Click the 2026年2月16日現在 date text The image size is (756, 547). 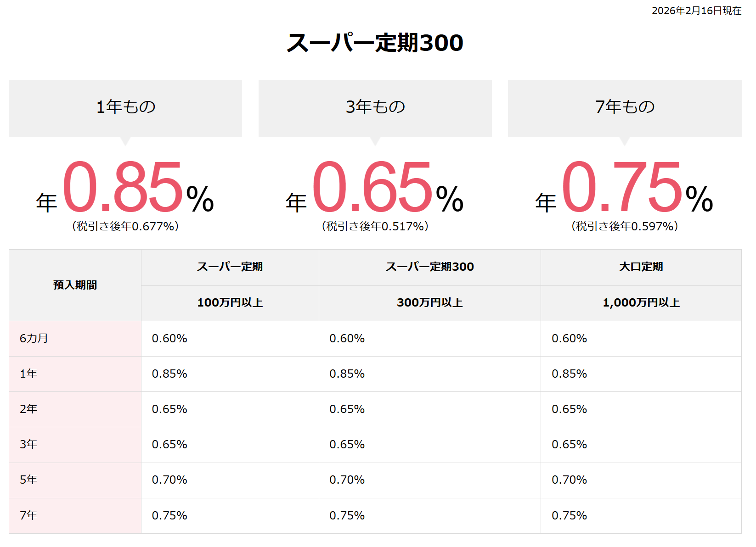tap(696, 11)
